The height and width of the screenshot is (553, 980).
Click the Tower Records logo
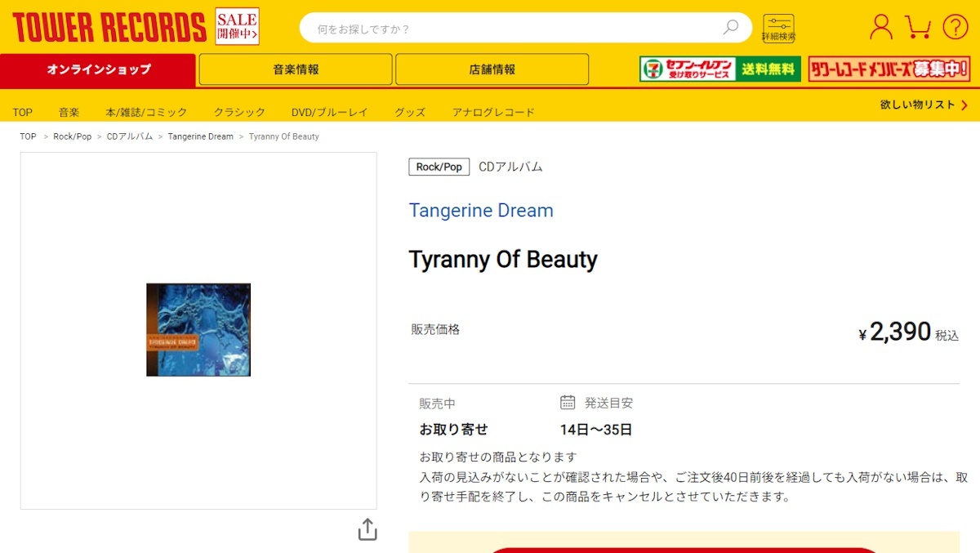(x=109, y=27)
